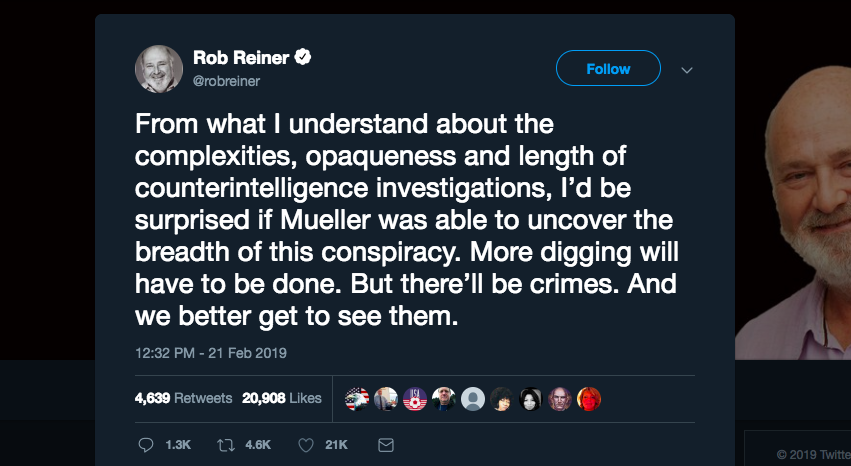Open the @robreiner handle link

[226, 81]
